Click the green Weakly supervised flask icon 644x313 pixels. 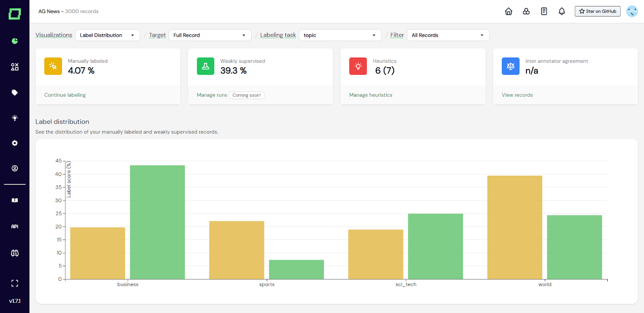tap(205, 66)
